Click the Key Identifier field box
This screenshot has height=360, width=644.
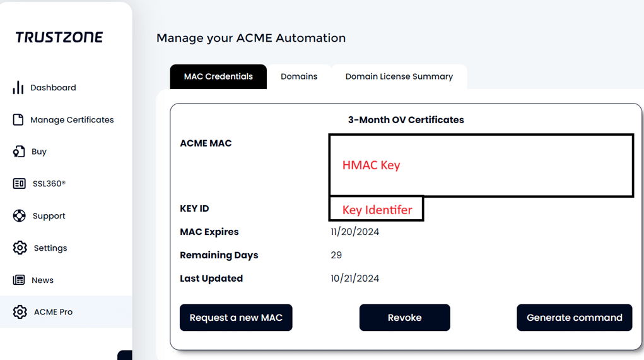point(376,209)
